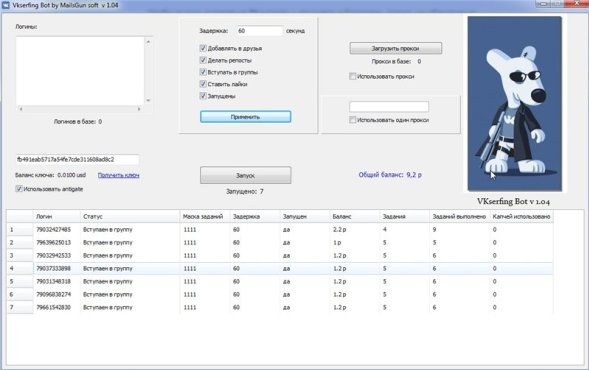Click the app icon in title bar
The height and width of the screenshot is (370, 589).
point(6,5)
